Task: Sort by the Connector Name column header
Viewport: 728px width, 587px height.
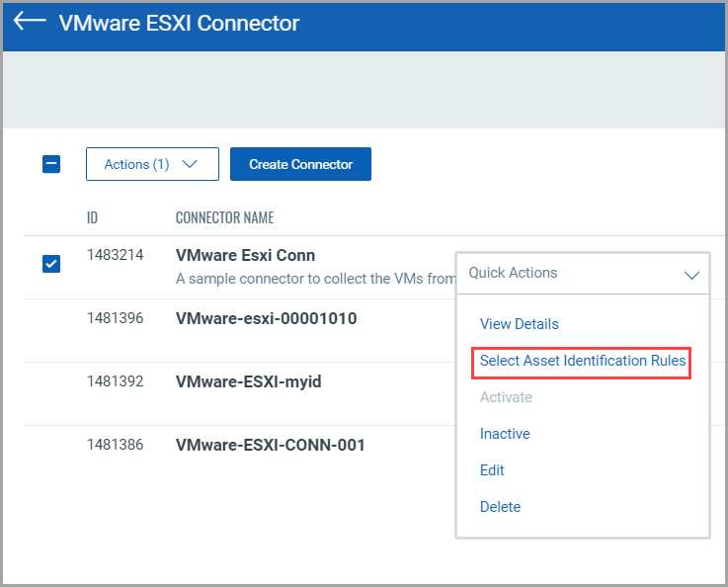Action: click(224, 217)
